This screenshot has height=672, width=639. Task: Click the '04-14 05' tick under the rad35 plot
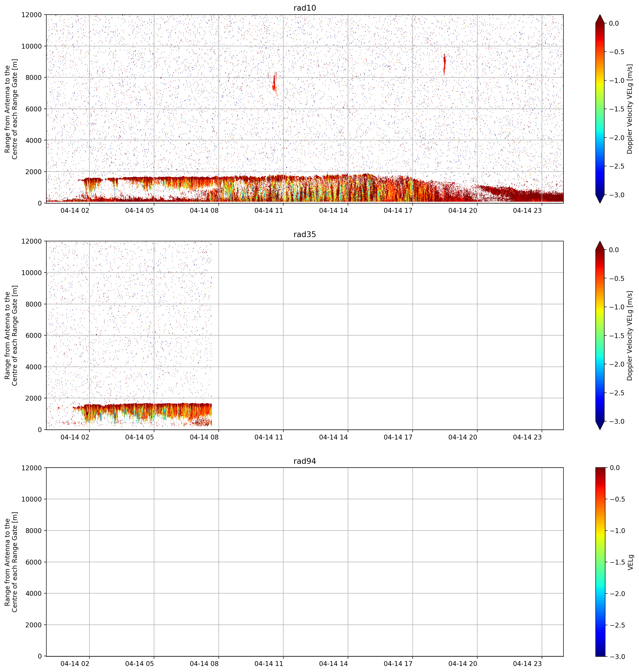click(x=140, y=437)
